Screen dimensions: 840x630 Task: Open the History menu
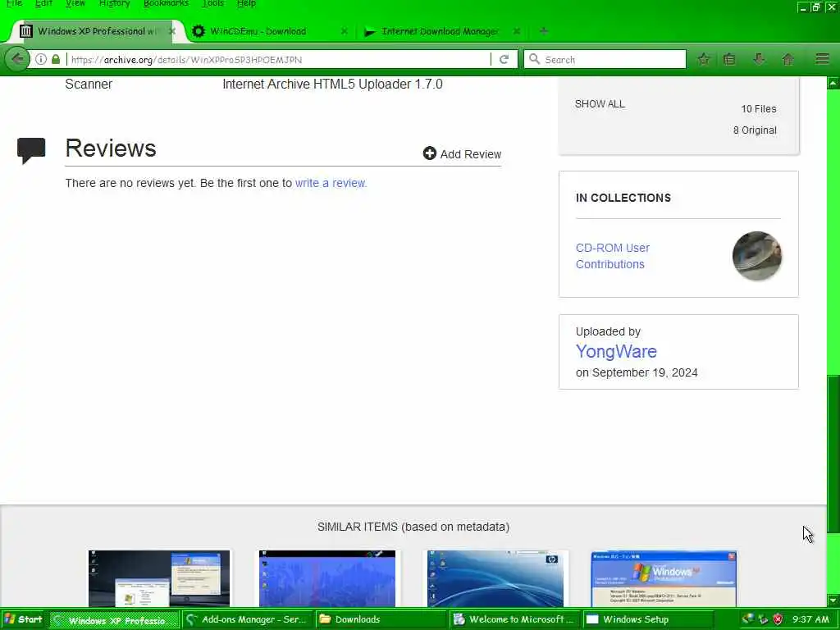[x=114, y=4]
